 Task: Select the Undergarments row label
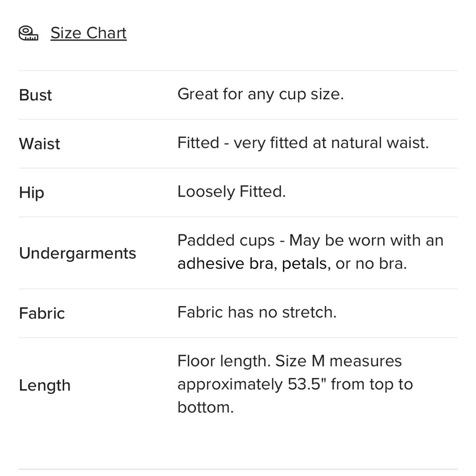click(x=78, y=253)
